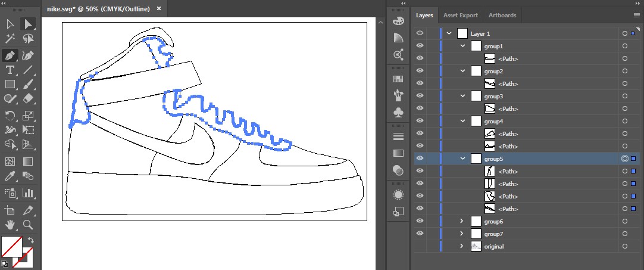Select the Blend tool

(28, 176)
